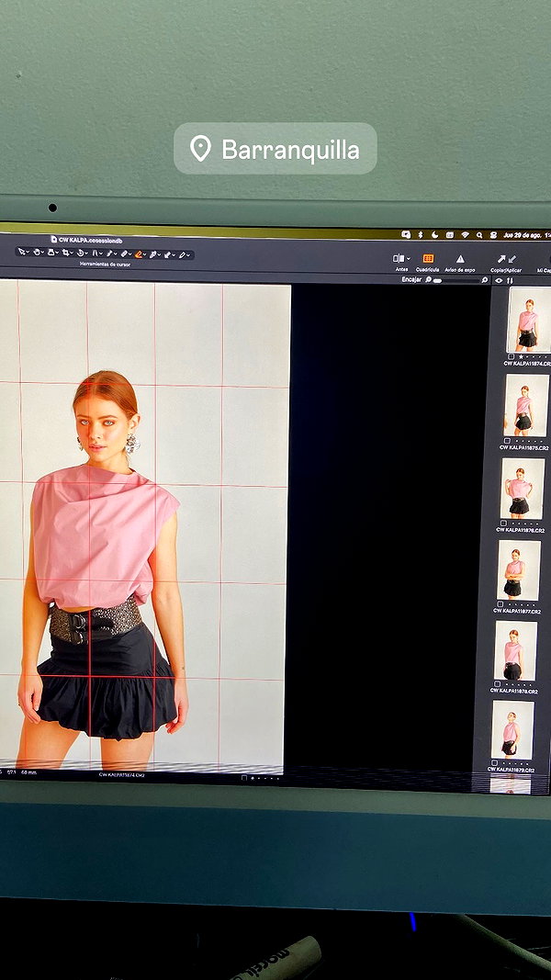Open dropdown arrow of orange mask tool
Viewport: 551px width, 980px height.
click(x=144, y=254)
